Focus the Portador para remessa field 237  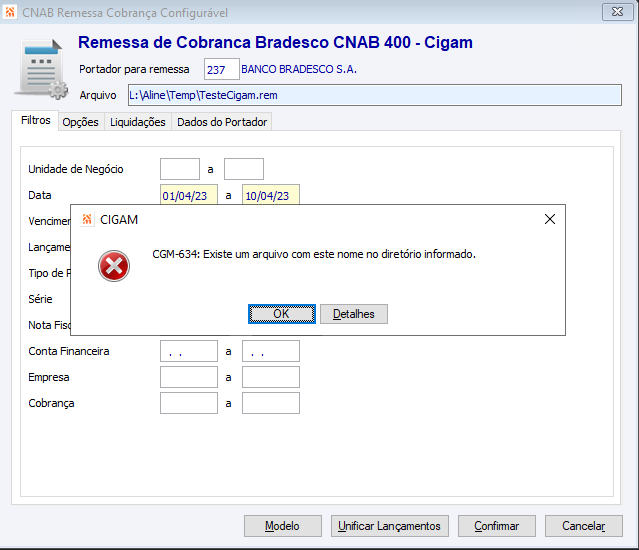pyautogui.click(x=222, y=69)
